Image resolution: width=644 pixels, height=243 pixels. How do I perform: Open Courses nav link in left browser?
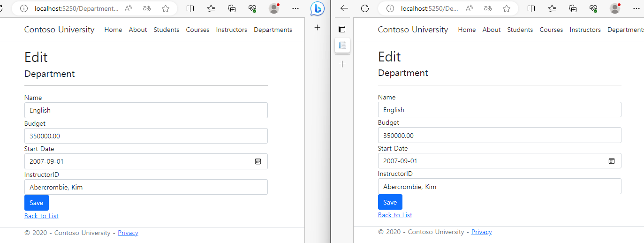tap(197, 30)
